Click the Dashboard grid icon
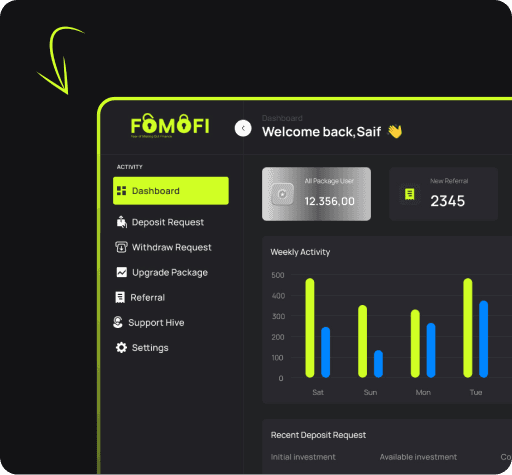This screenshot has width=512, height=475. tap(121, 191)
